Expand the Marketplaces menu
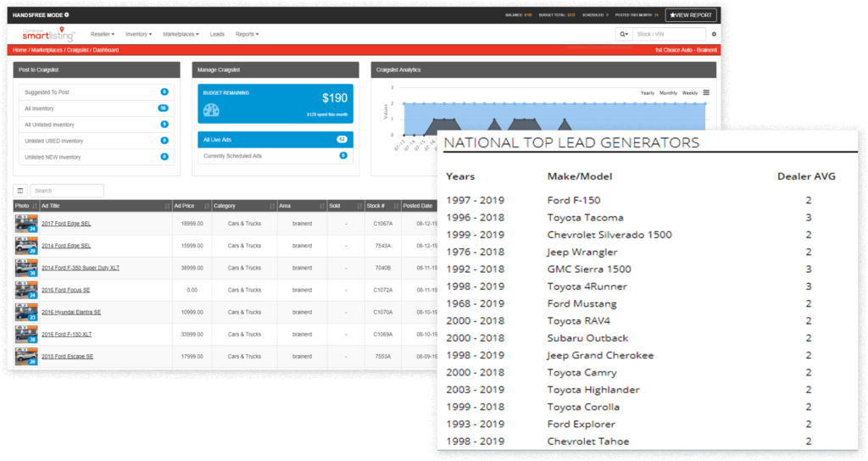This screenshot has height=461, width=868. 181,34
